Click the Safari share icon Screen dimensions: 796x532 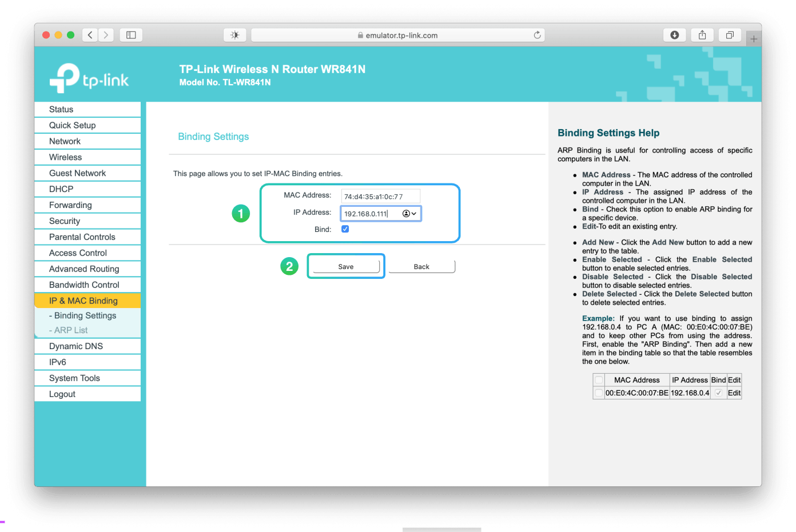[x=702, y=35]
